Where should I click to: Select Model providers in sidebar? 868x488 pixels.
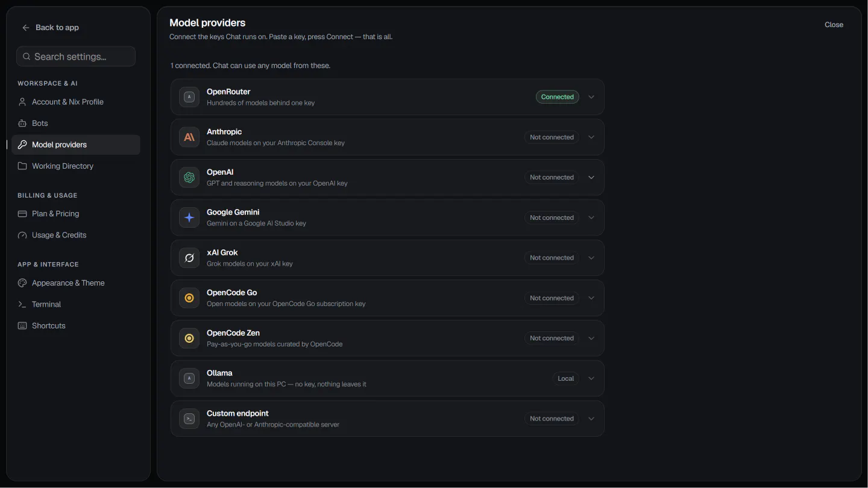point(76,145)
